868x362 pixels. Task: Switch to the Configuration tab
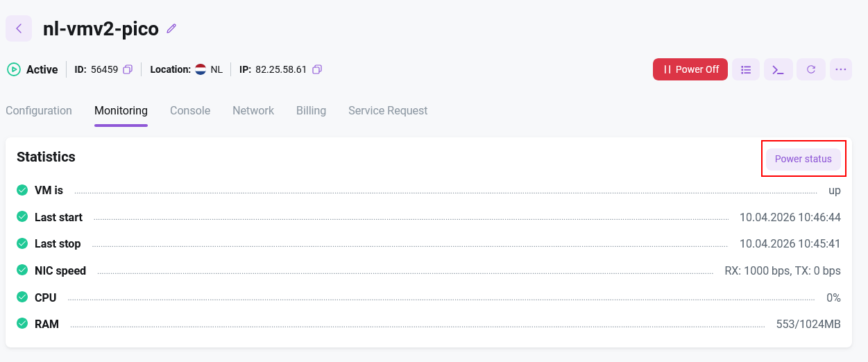pyautogui.click(x=39, y=110)
